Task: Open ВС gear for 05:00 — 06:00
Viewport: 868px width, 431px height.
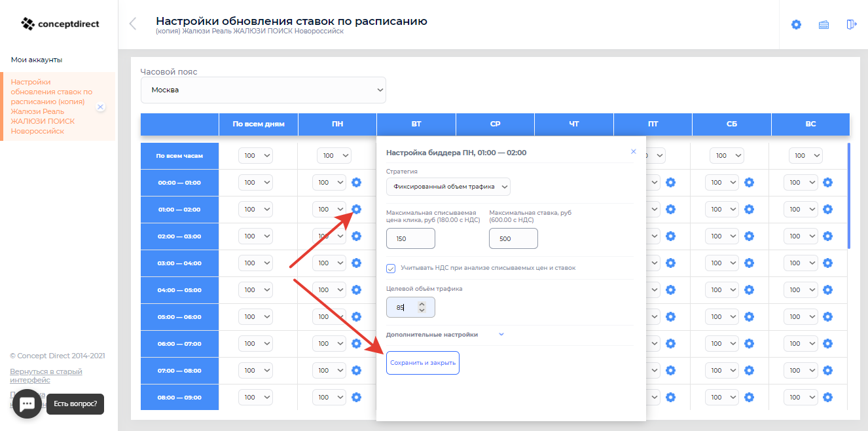Action: click(x=827, y=316)
